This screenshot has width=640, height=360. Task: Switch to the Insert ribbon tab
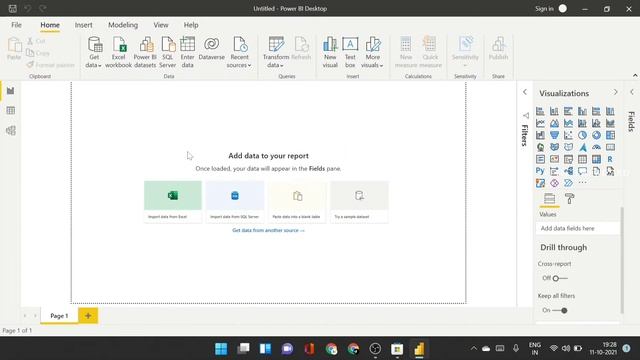coord(83,25)
